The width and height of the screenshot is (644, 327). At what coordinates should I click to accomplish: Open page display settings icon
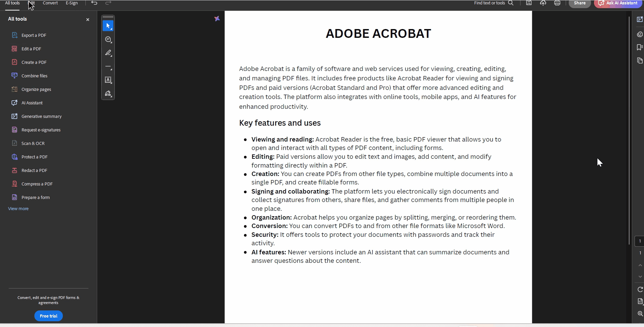pyautogui.click(x=640, y=301)
